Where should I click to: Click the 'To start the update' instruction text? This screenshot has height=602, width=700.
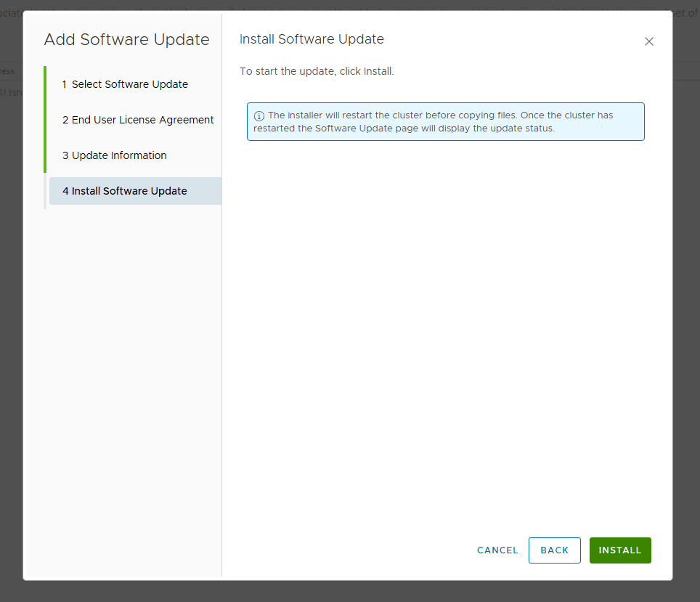point(317,72)
